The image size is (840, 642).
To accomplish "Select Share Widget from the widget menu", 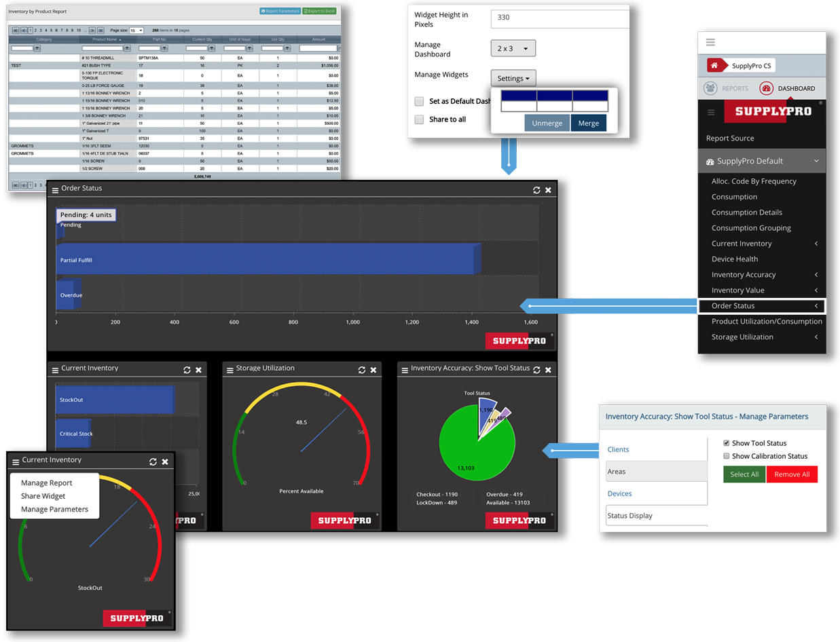I will (43, 496).
